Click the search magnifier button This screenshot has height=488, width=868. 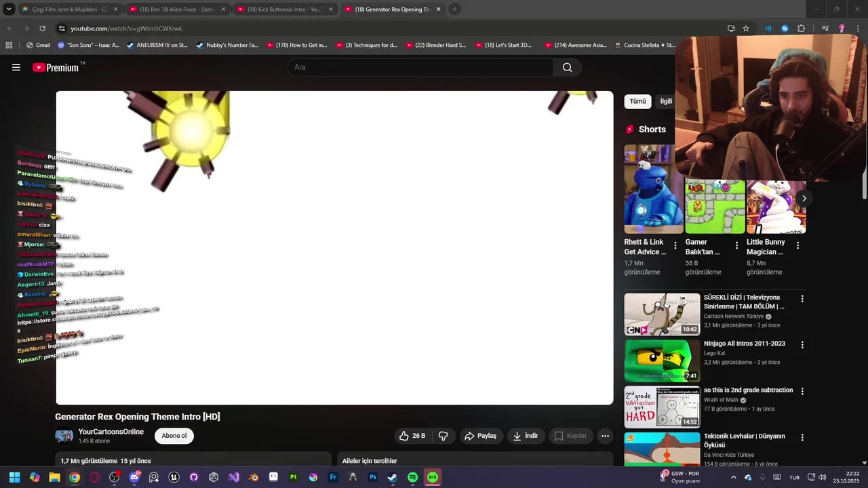coord(567,67)
